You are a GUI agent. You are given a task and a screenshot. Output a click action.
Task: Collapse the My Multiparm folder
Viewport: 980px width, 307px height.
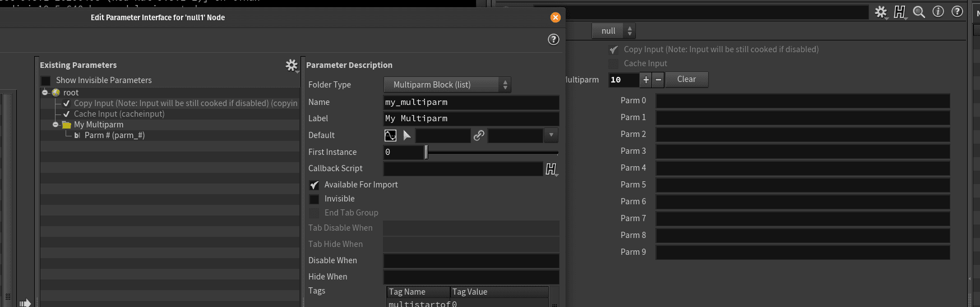point(56,125)
